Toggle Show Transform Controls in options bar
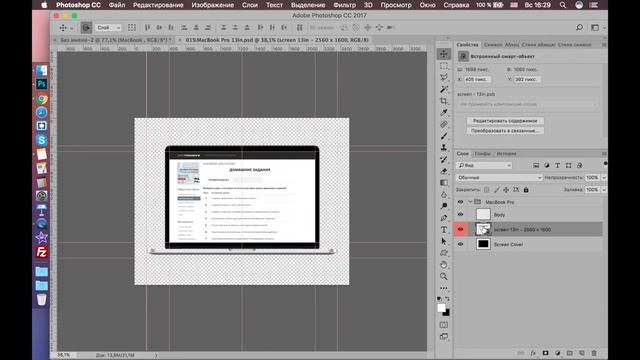Viewport: 640px width, 360px height. (131, 28)
